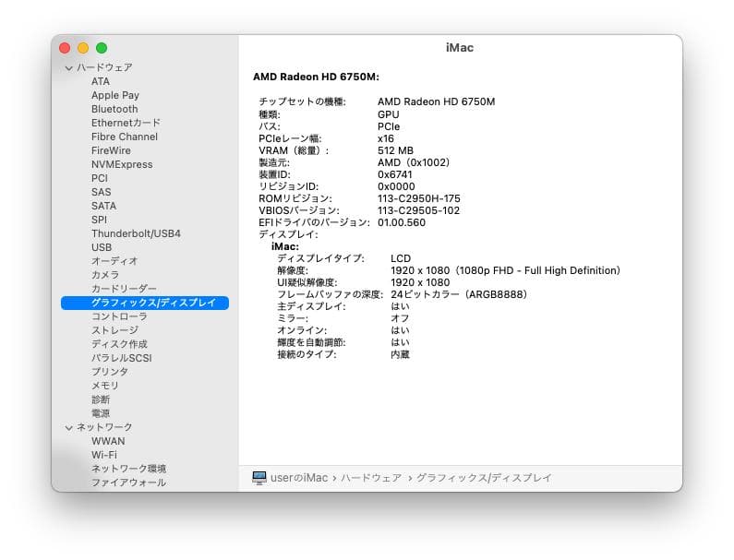Screen dimensions: 734x560
Task: Select FireWire in the sidebar
Action: pos(111,150)
